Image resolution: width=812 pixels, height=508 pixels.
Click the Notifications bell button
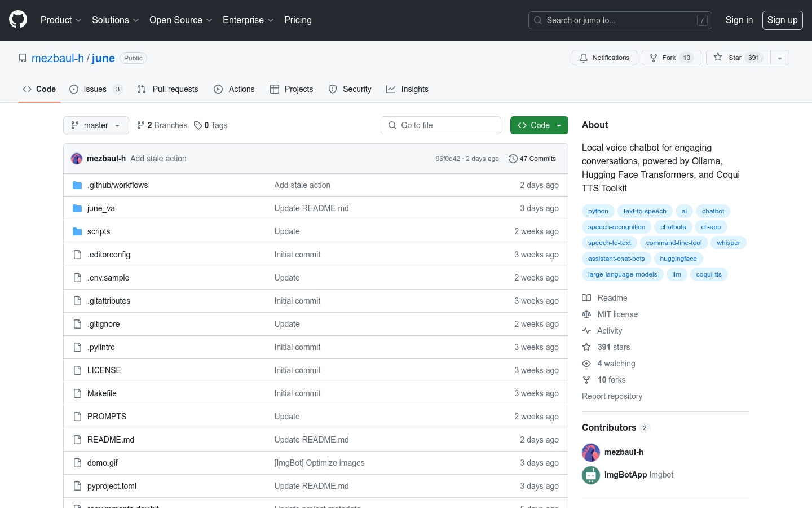click(x=604, y=58)
